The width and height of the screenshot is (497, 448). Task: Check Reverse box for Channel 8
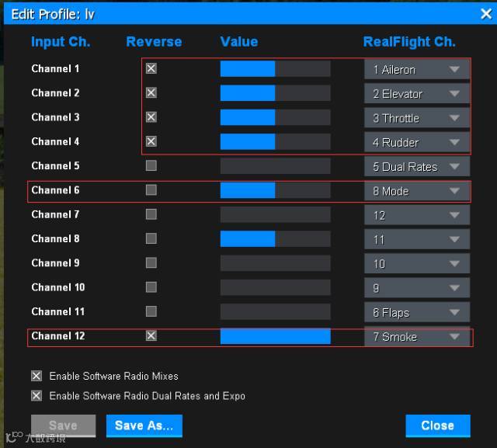151,238
